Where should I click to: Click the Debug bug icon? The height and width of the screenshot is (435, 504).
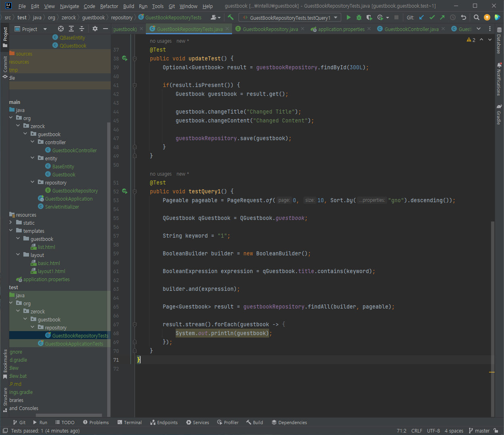(359, 17)
